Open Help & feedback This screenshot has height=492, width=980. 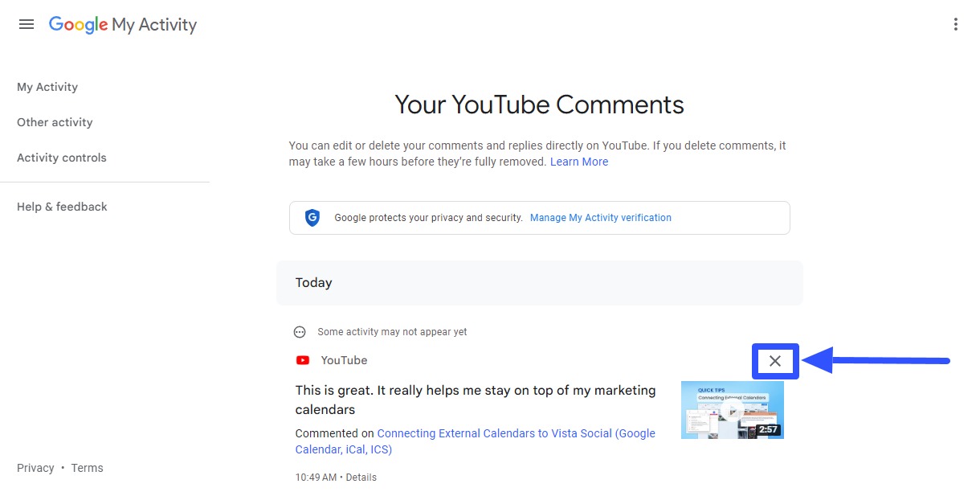[62, 207]
